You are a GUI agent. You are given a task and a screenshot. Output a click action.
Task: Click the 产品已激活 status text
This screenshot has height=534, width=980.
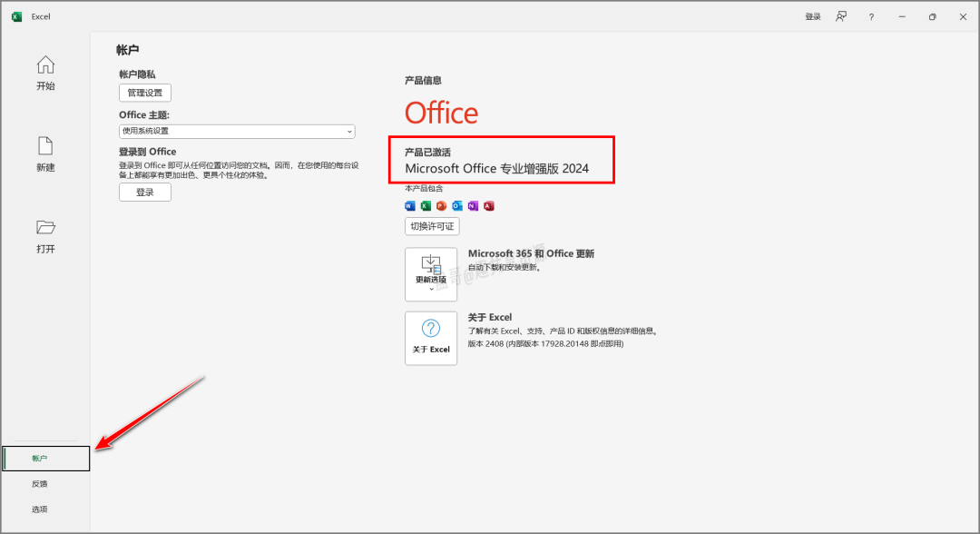click(x=427, y=152)
